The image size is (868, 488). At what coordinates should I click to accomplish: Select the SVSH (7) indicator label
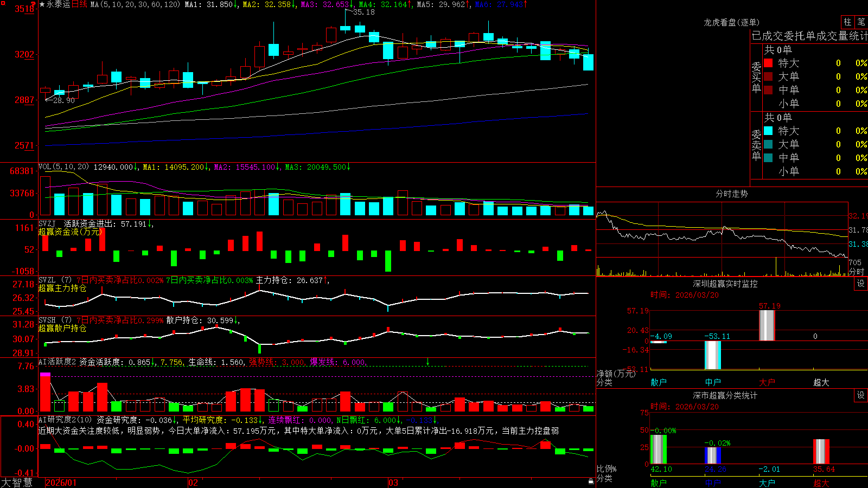(55, 320)
